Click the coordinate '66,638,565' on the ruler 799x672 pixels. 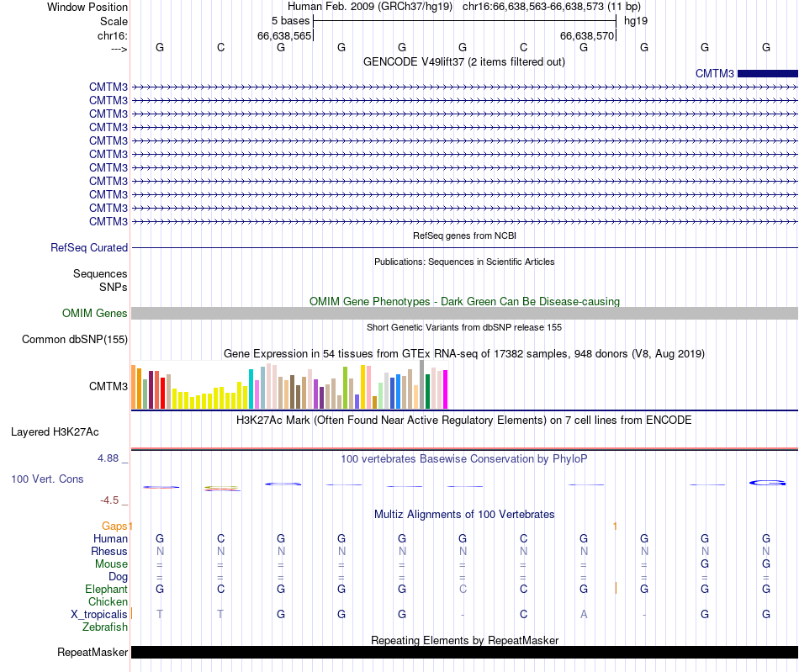tap(283, 35)
